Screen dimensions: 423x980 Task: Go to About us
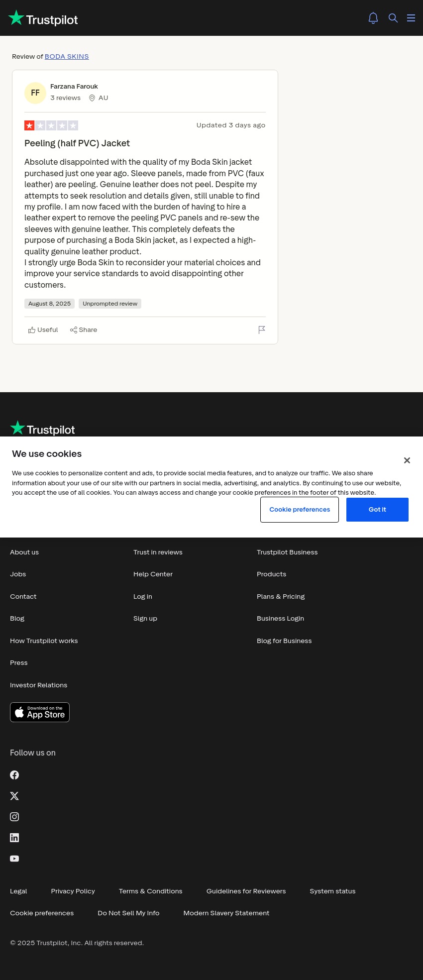pos(24,552)
